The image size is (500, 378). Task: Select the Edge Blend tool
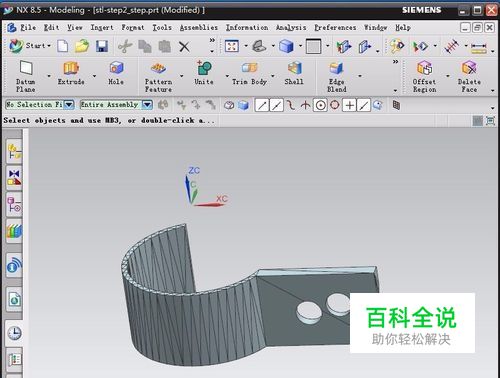coord(337,77)
